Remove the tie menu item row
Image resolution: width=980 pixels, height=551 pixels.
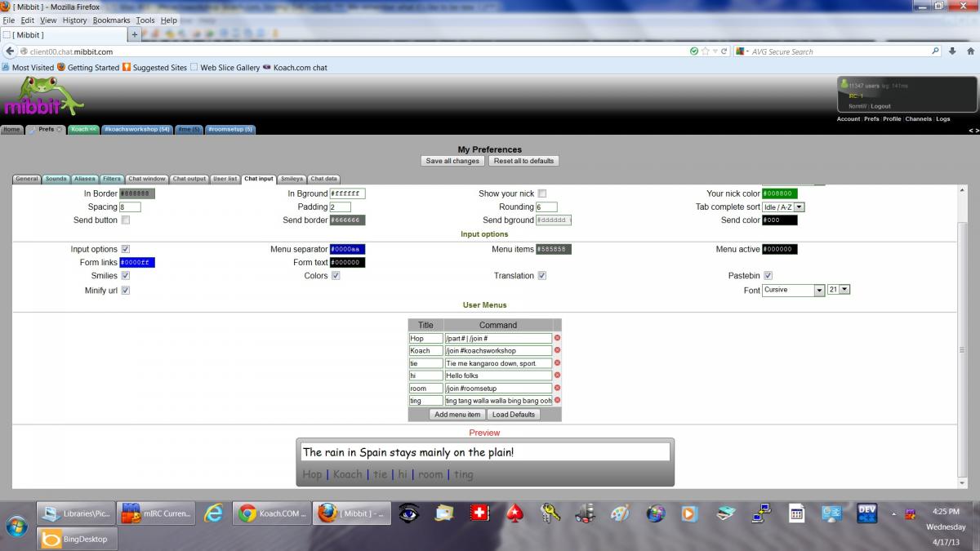(x=558, y=363)
